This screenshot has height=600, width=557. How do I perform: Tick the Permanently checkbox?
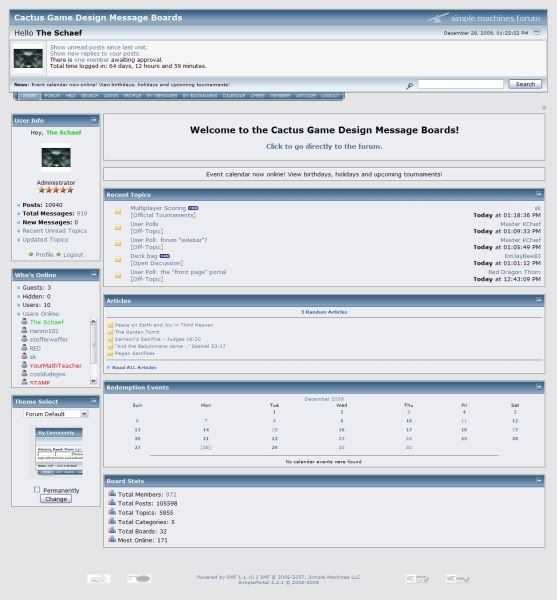(37, 489)
